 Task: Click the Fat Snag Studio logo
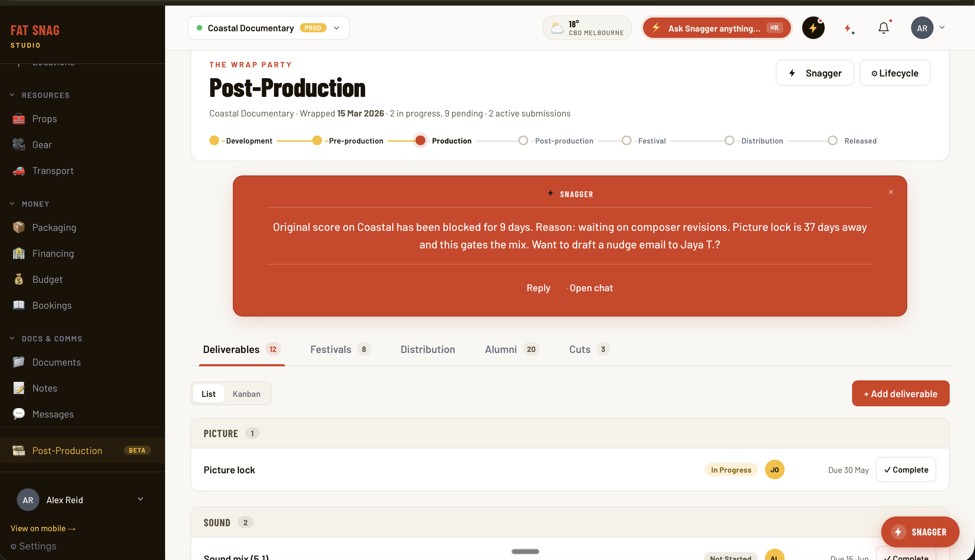tap(35, 37)
